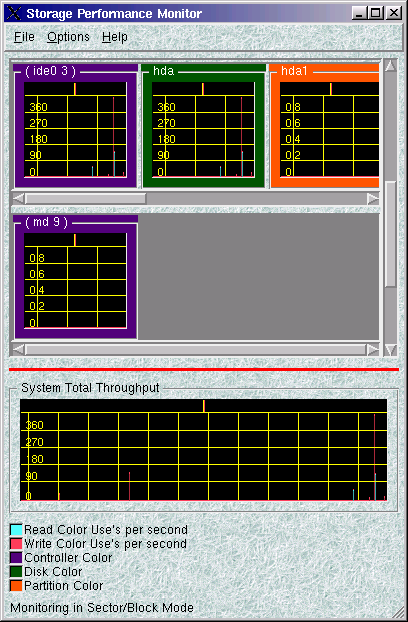Open the Help menu
The height and width of the screenshot is (622, 408).
[x=115, y=37]
